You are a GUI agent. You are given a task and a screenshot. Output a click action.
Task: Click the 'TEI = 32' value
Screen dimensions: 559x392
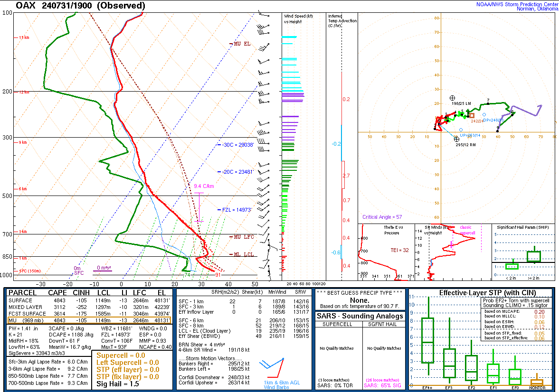(x=399, y=250)
